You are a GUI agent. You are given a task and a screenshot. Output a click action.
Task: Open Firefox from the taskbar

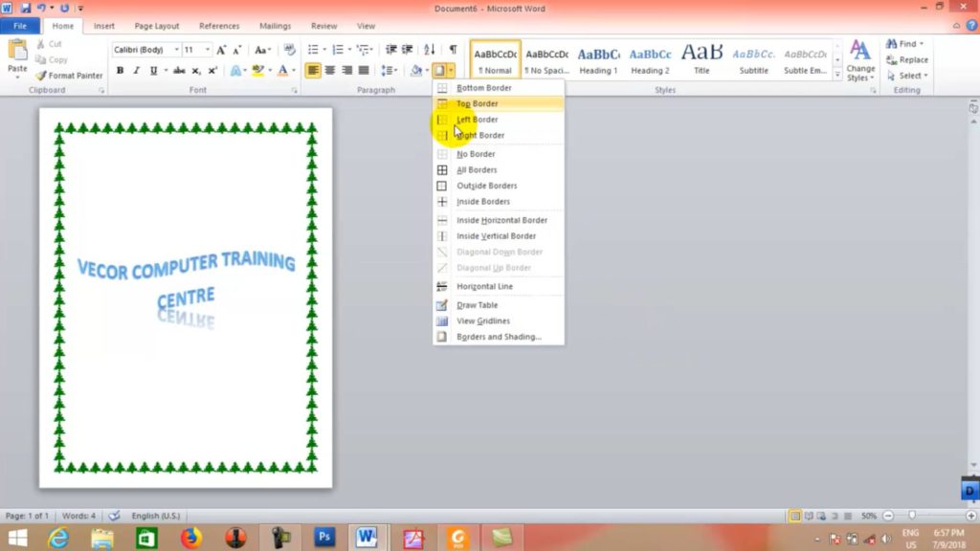191,538
